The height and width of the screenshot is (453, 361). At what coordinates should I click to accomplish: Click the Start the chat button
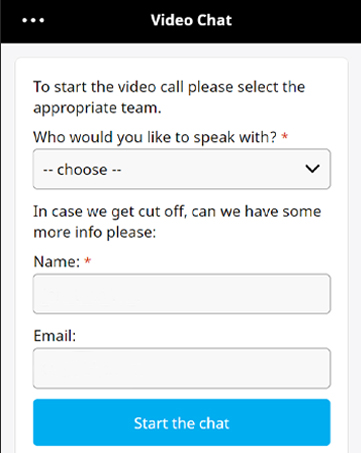[182, 422]
